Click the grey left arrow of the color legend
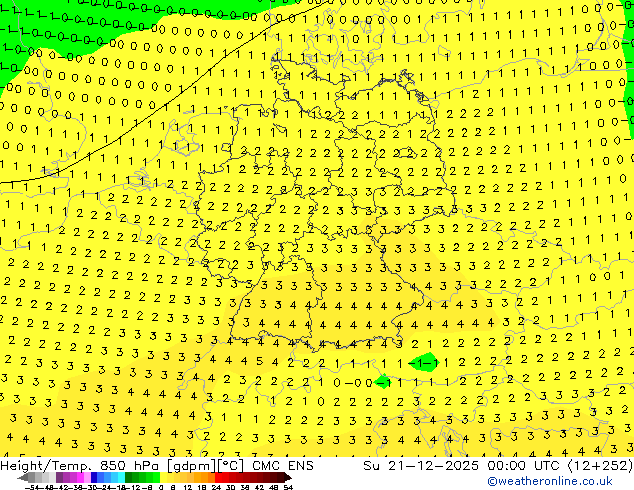Screen dimensions: 634x490 [x=23, y=477]
